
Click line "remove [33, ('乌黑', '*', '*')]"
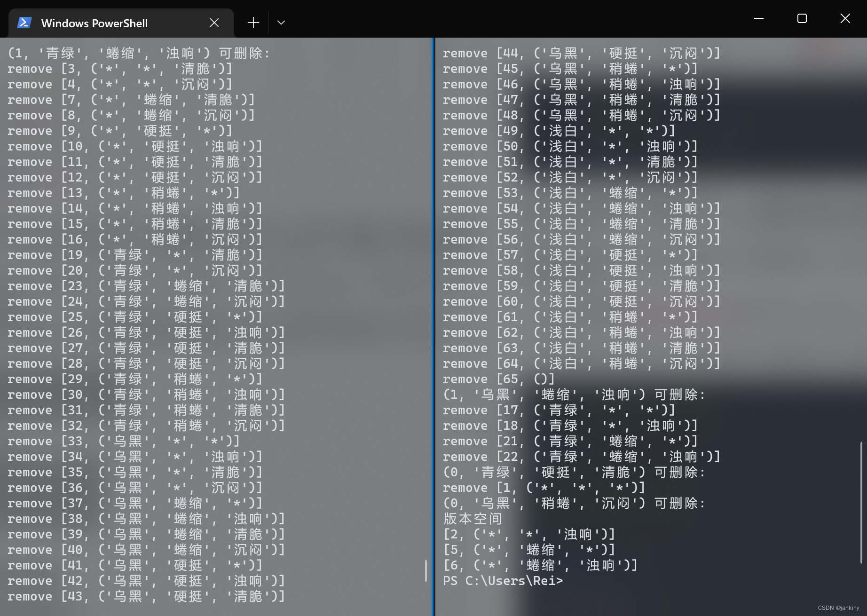click(x=124, y=441)
